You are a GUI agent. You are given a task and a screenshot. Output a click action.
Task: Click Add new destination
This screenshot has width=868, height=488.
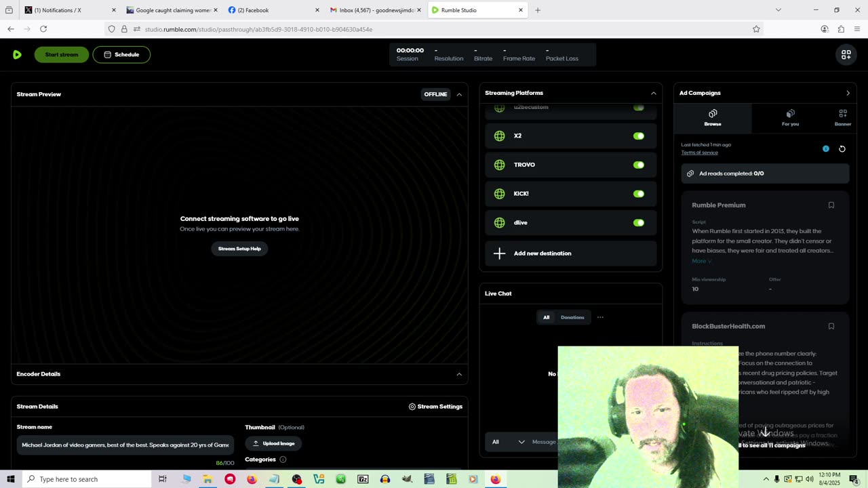click(x=570, y=253)
